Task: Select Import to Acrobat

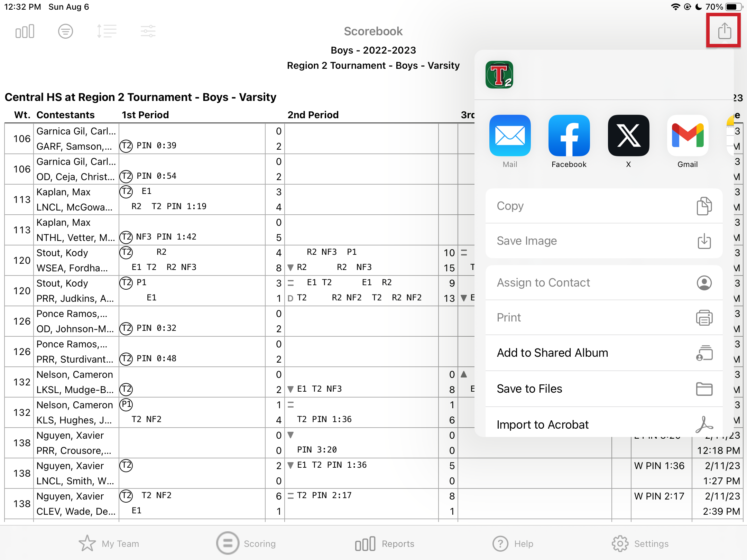Action: click(604, 424)
